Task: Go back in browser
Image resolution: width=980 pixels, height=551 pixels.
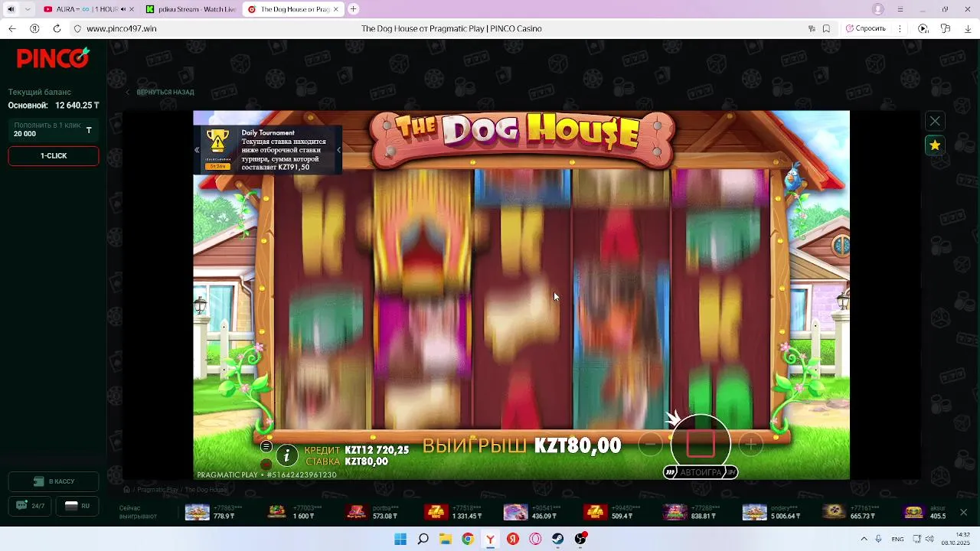Action: tap(11, 28)
